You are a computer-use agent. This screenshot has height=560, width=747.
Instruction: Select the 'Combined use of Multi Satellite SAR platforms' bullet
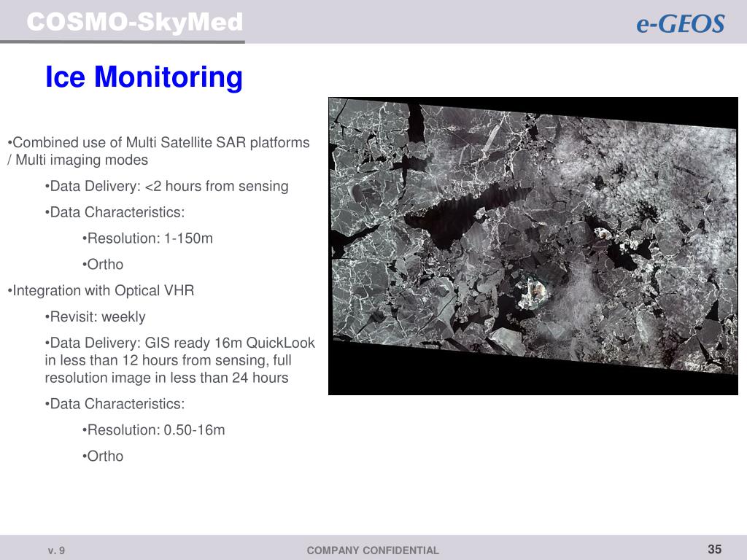[158, 151]
